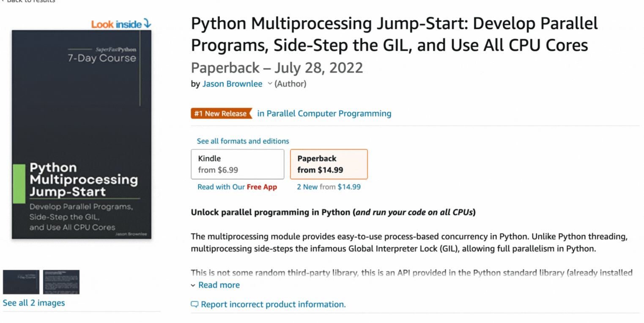The width and height of the screenshot is (644, 323).
Task: Expand the author chevron beside Jason Brownlee
Action: pos(270,84)
